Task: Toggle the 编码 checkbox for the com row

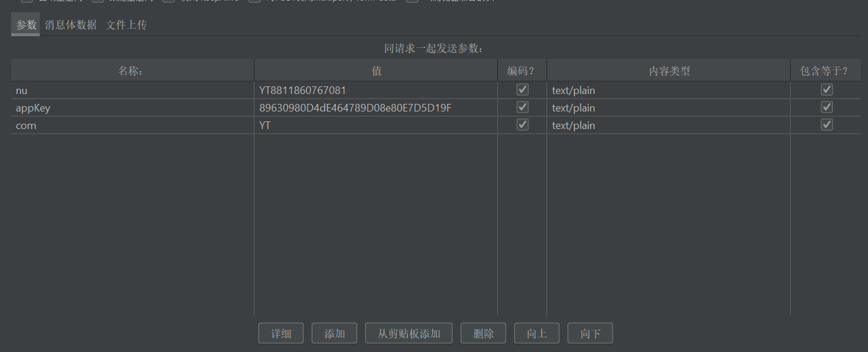Action: point(522,124)
